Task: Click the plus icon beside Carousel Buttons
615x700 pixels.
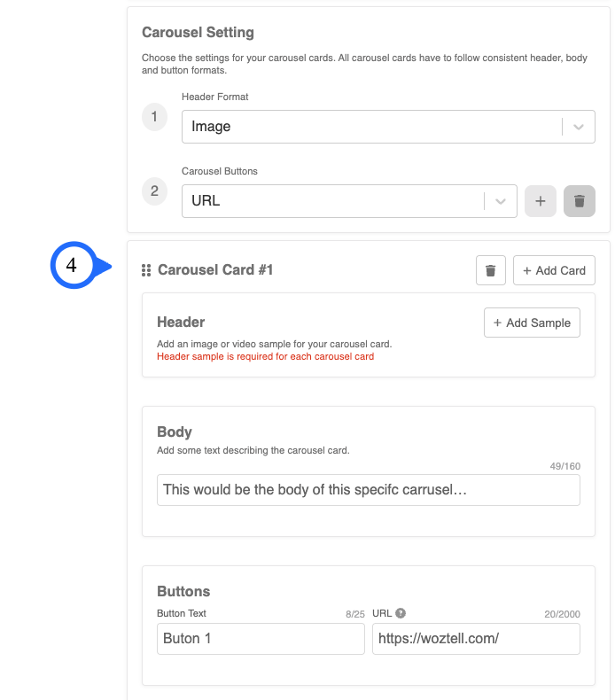Action: (x=540, y=201)
